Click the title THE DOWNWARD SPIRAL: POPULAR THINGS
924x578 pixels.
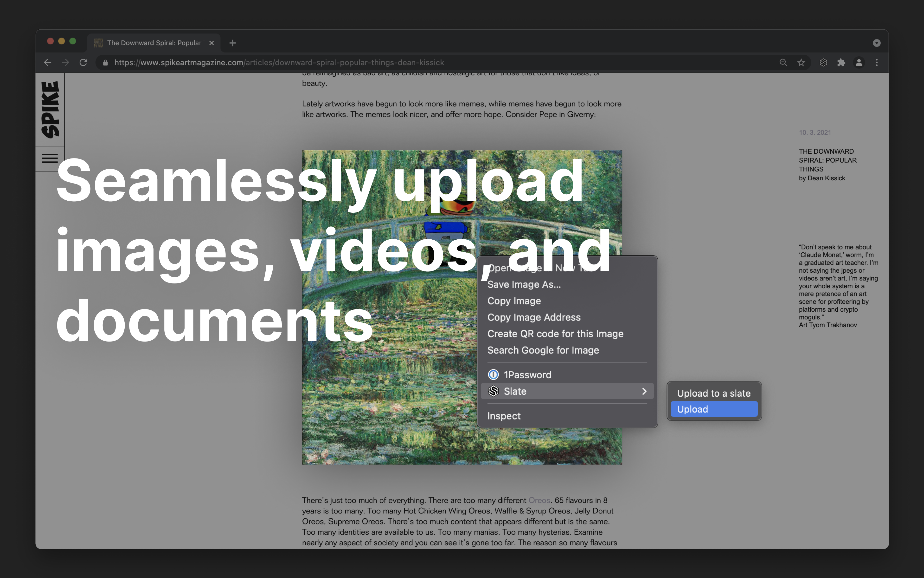[x=828, y=160]
